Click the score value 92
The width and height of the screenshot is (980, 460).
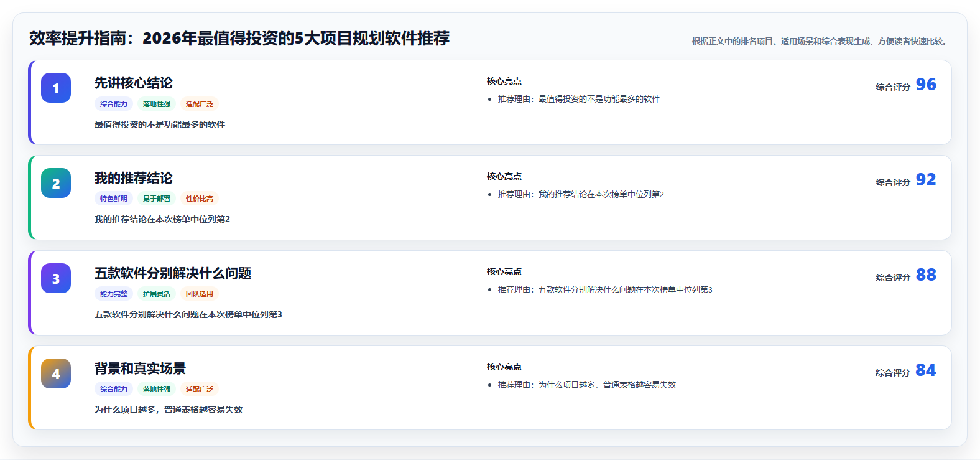(926, 180)
